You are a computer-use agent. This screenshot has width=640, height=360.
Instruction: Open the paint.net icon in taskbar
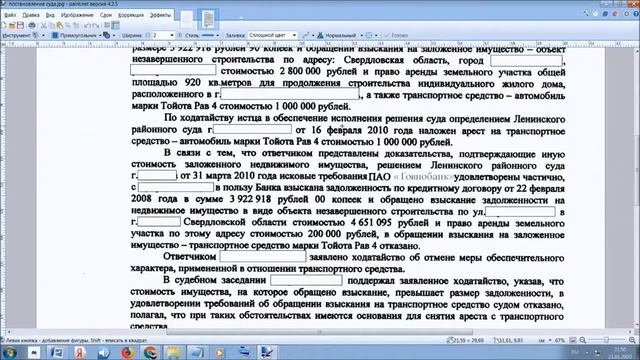(x=267, y=352)
